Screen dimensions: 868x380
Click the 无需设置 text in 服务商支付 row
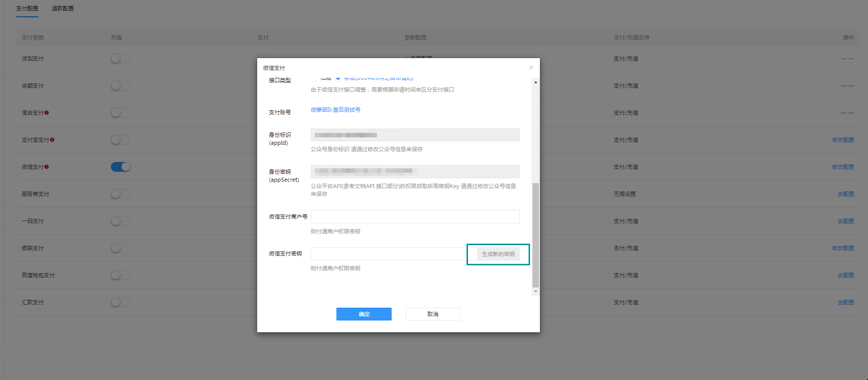[625, 194]
